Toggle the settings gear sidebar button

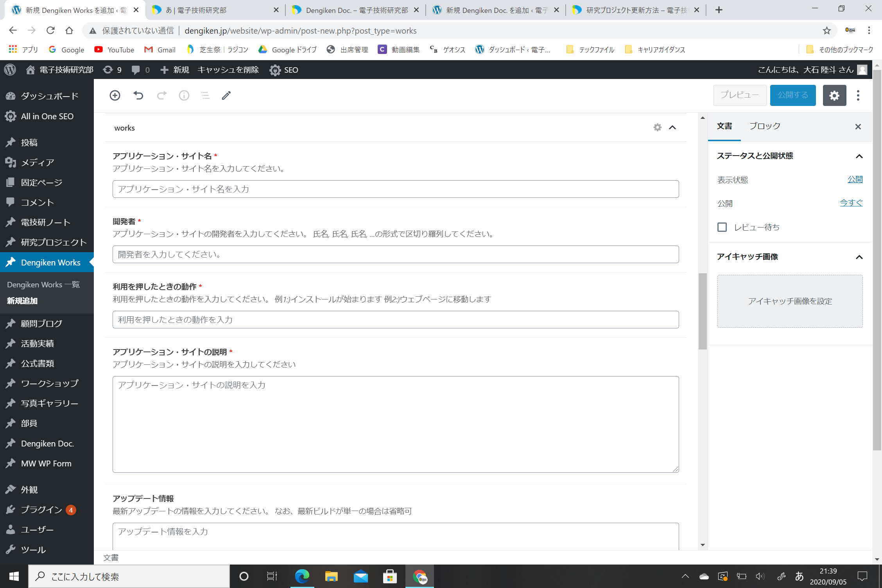834,95
